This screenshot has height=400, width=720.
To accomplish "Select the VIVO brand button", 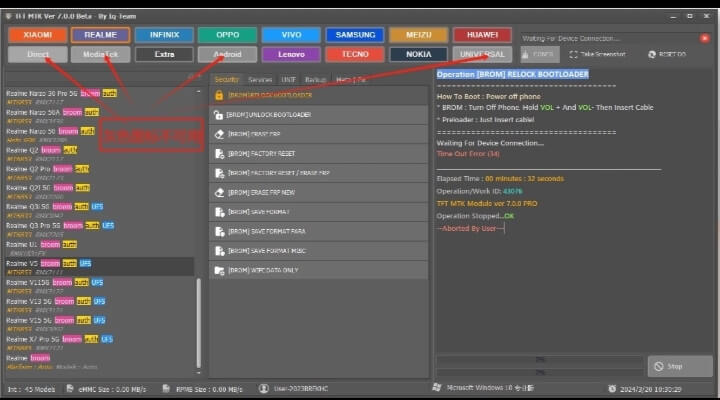I will pos(291,35).
